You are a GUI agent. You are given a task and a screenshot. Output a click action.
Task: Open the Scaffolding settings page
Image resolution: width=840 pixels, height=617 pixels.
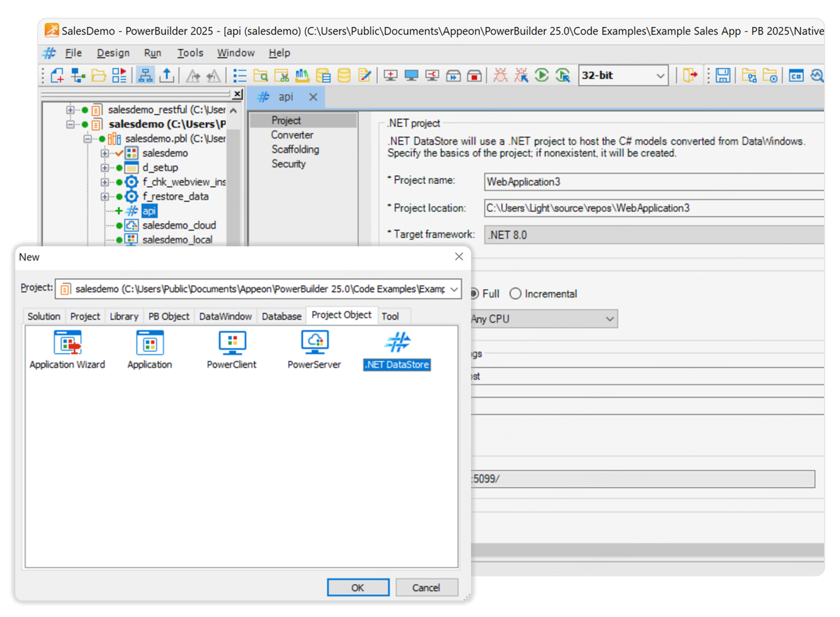(x=295, y=150)
